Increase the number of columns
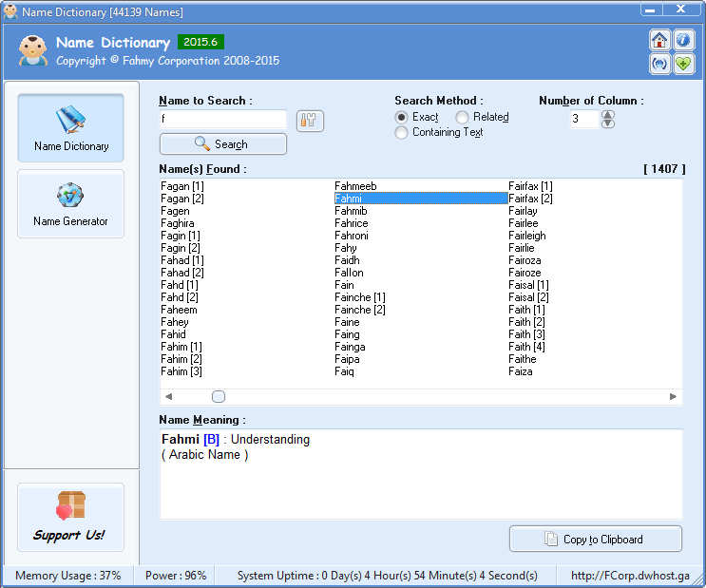This screenshot has height=588, width=706. pyautogui.click(x=608, y=114)
